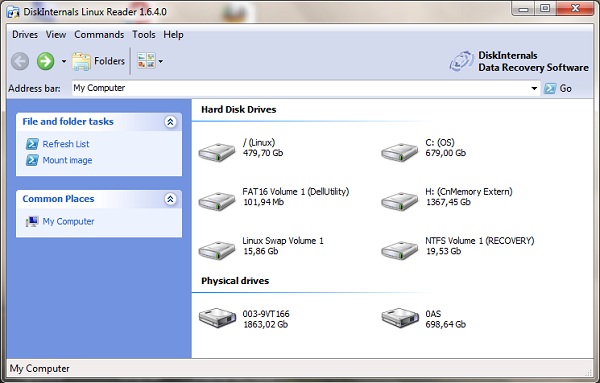Open the Commands menu
Image resolution: width=600 pixels, height=383 pixels.
click(x=99, y=34)
